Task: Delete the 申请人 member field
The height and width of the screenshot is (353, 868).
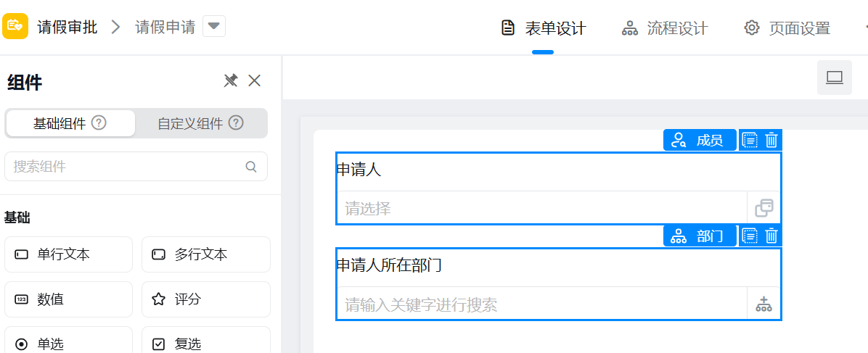Action: click(x=771, y=140)
